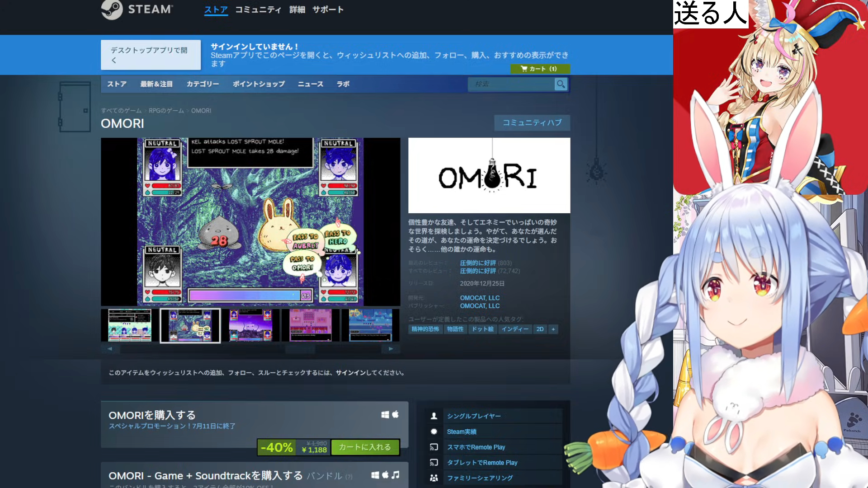Click the Steam logo icon
Screen dimensions: 868x488
(x=112, y=9)
